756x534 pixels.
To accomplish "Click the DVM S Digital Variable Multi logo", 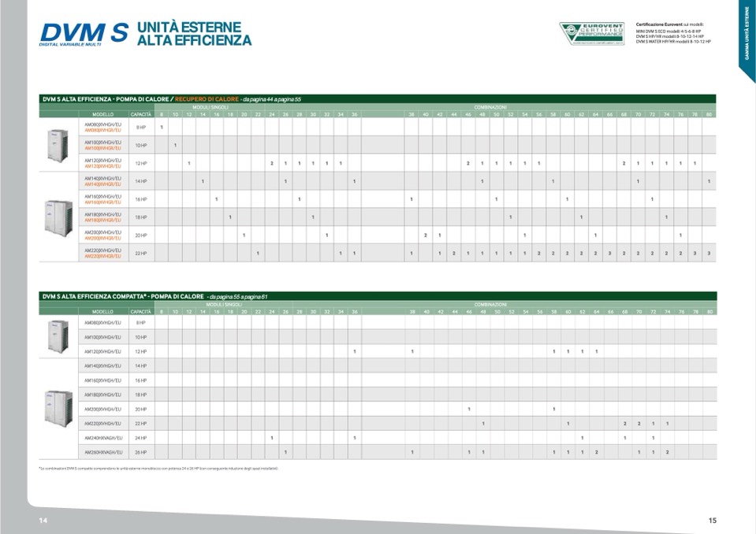I will tap(84, 34).
